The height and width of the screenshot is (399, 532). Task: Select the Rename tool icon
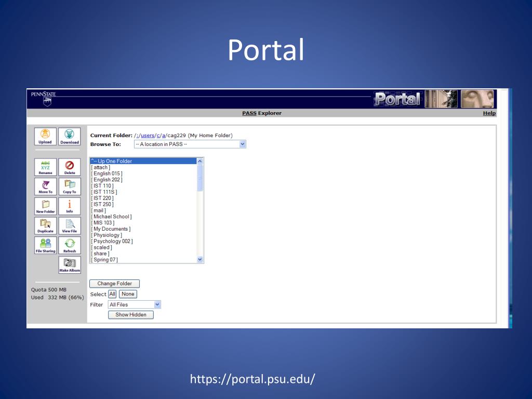click(x=45, y=167)
